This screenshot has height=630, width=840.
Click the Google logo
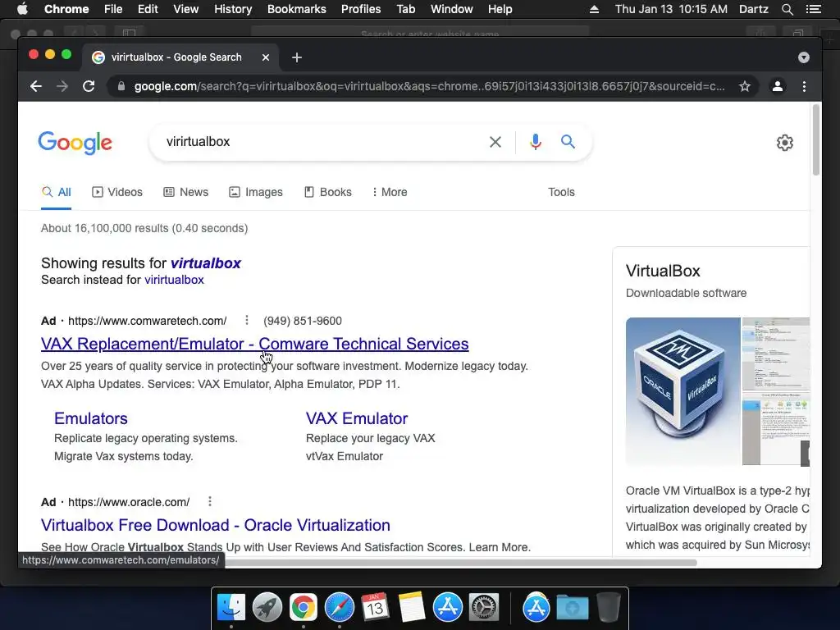[75, 143]
